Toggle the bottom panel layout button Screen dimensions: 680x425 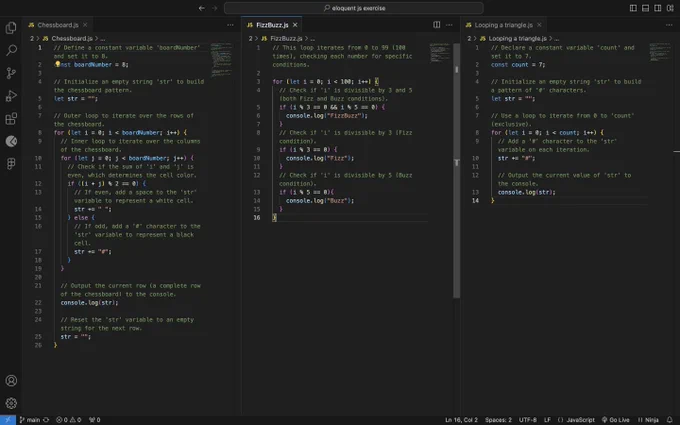coord(645,8)
